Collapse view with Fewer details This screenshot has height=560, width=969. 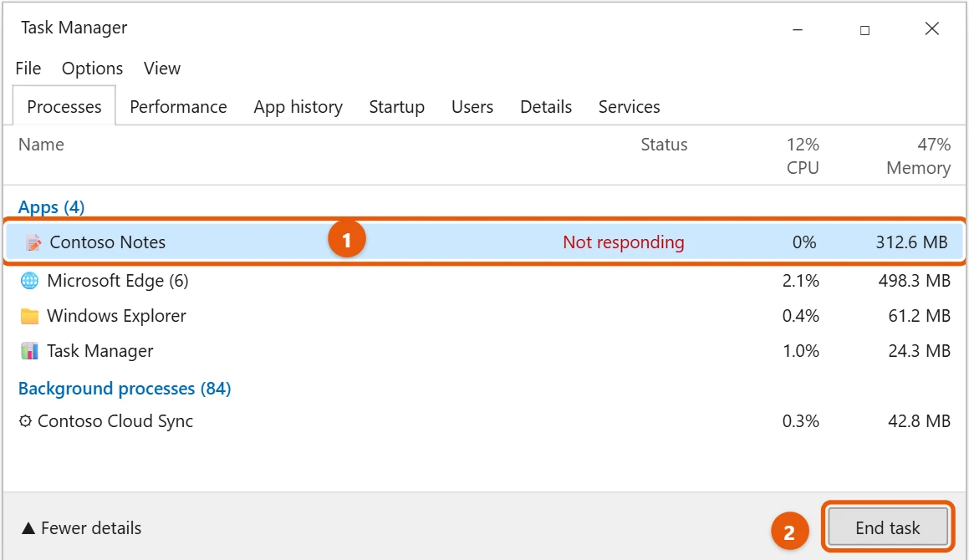[82, 528]
